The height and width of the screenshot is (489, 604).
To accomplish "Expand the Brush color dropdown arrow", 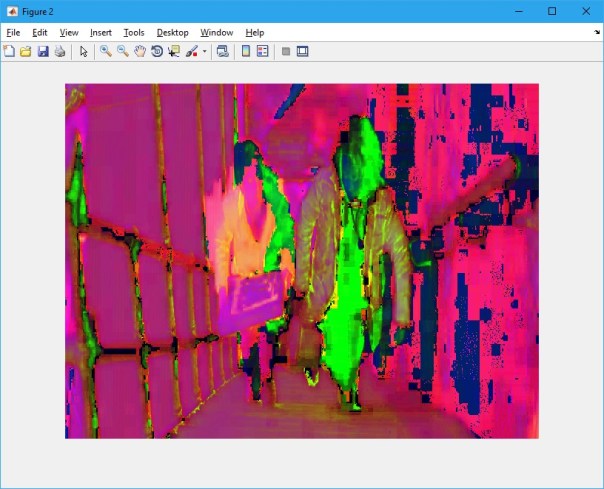I will click(204, 51).
